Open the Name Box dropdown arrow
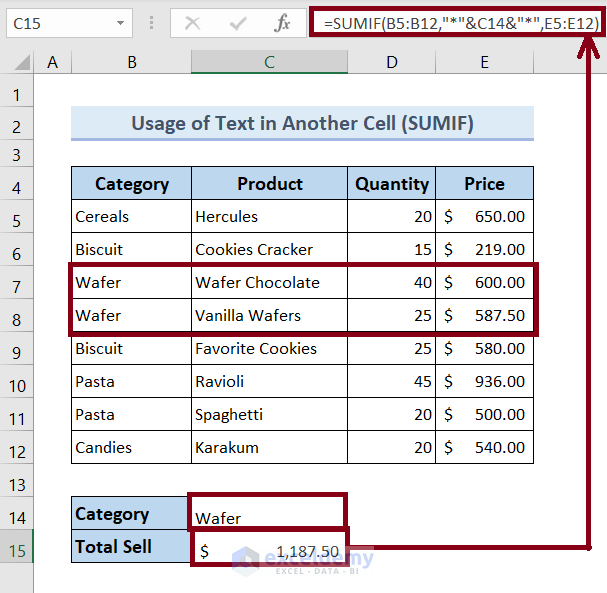The image size is (607, 593). pyautogui.click(x=120, y=22)
